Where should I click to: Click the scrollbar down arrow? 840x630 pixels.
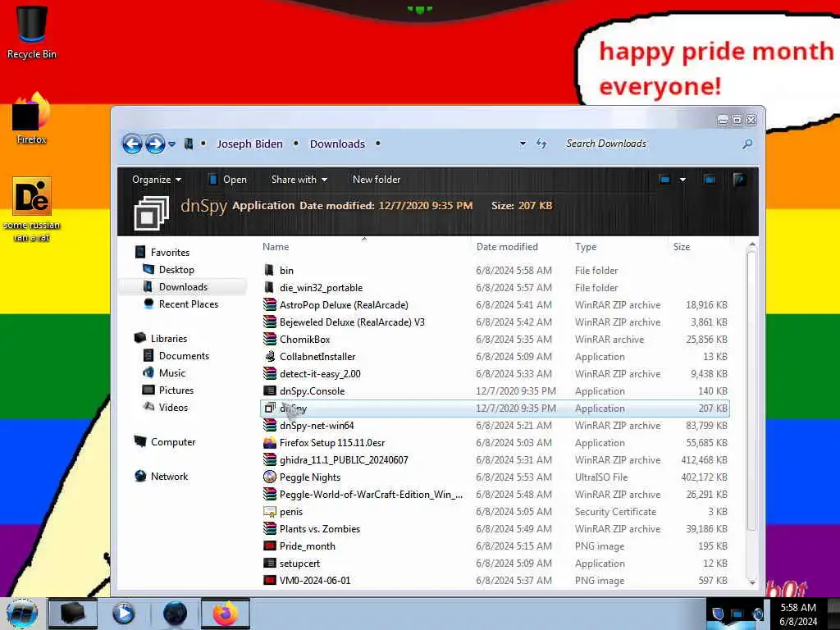pos(751,582)
